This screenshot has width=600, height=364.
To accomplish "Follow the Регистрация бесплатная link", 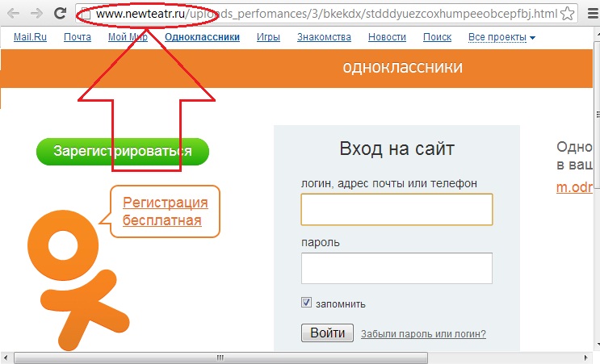I will [166, 211].
